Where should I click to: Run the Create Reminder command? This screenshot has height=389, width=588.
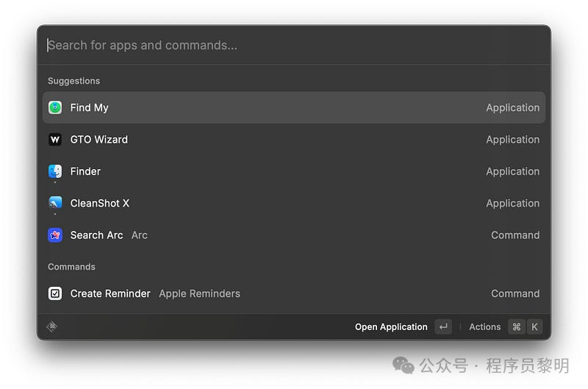click(294, 293)
